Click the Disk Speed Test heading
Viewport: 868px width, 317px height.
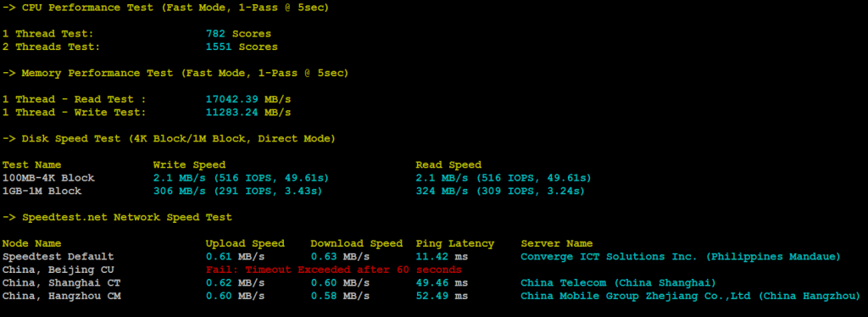169,139
